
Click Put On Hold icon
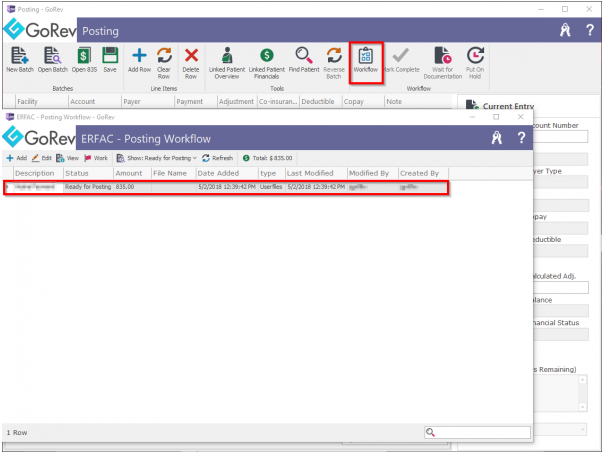[x=475, y=55]
